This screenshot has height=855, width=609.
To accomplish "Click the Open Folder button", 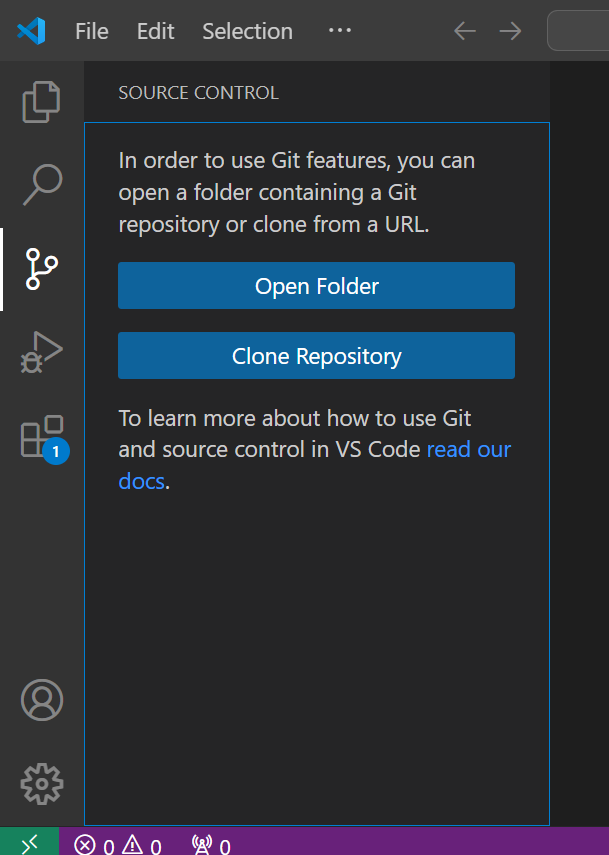I will coord(316,286).
